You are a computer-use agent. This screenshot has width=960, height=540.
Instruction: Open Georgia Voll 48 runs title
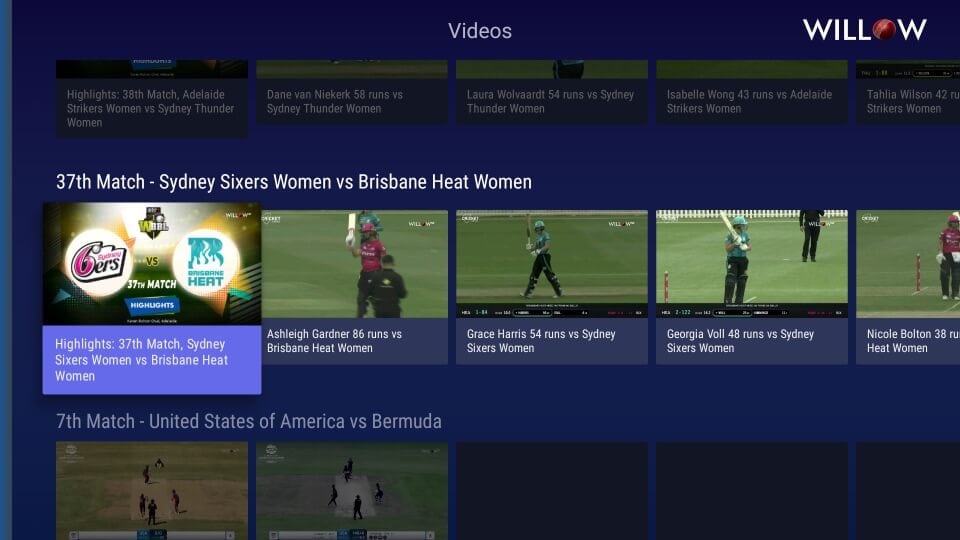point(740,341)
